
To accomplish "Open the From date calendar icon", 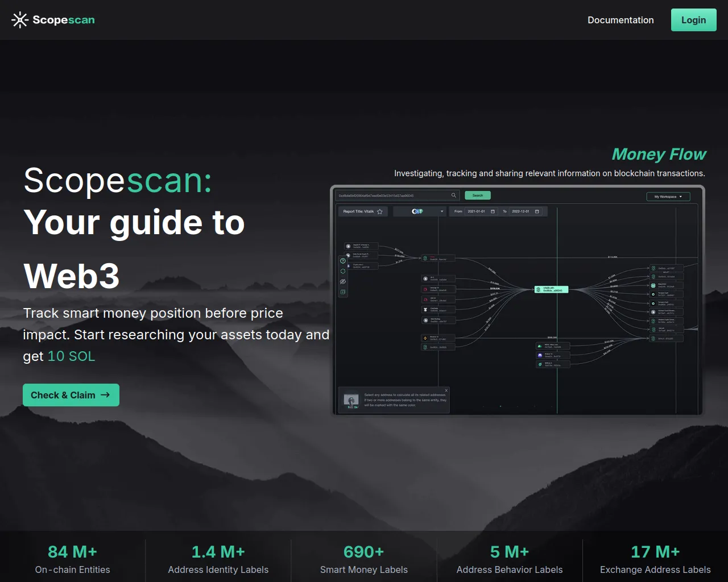I will (493, 211).
